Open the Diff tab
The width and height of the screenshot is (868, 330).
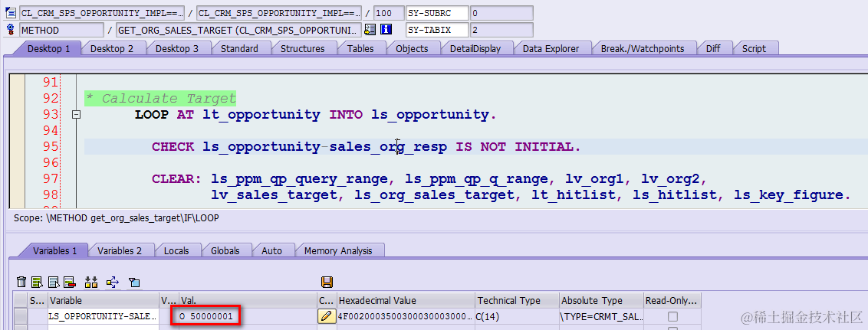coord(713,49)
